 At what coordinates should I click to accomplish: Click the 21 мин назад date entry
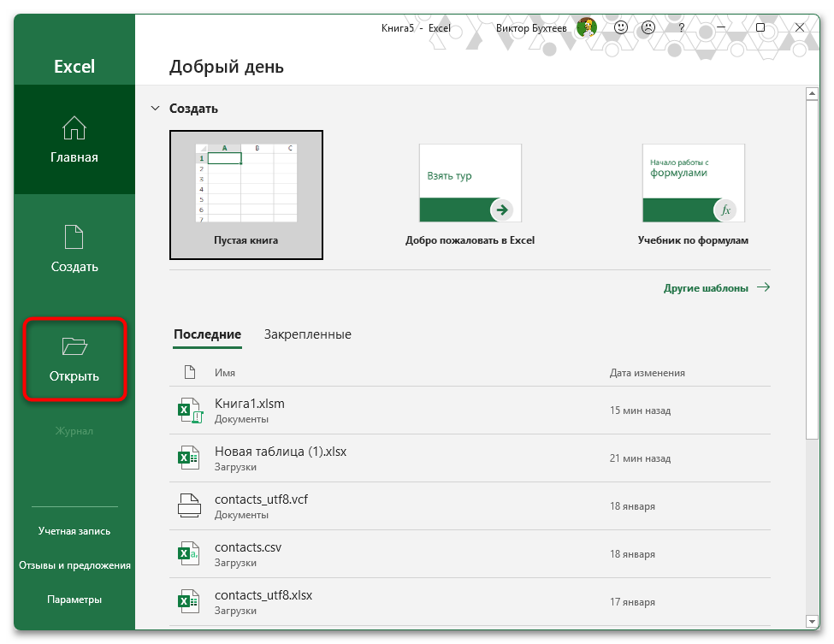click(640, 458)
